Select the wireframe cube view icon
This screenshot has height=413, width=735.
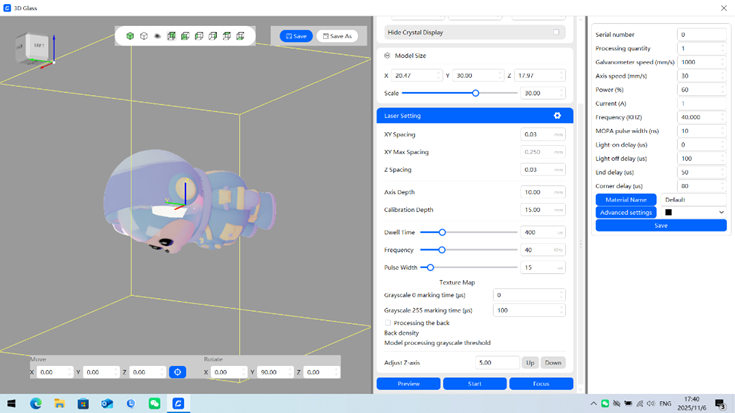coord(144,36)
